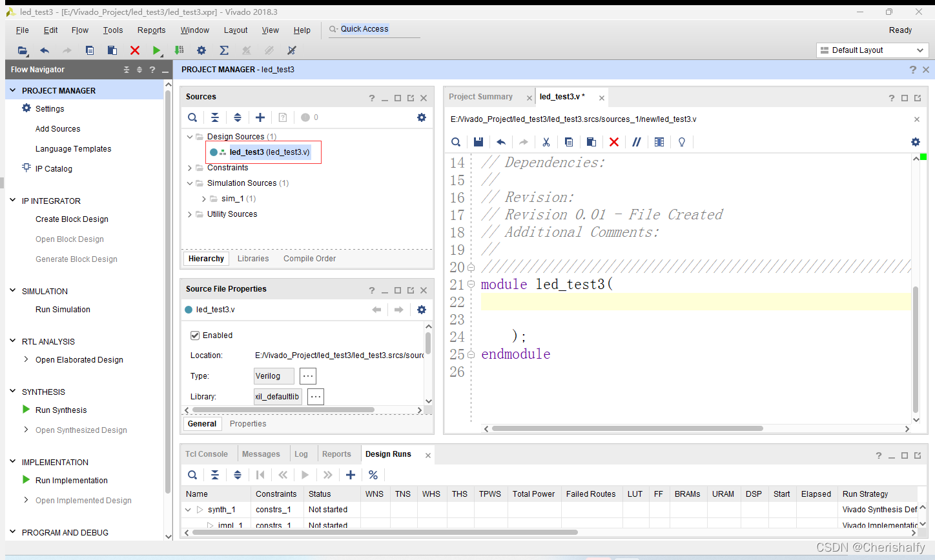
Task: Switch to Libraries tab in Sources
Action: click(x=253, y=259)
